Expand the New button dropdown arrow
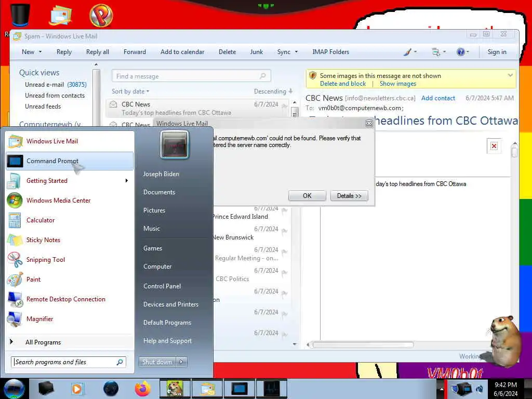 point(41,52)
